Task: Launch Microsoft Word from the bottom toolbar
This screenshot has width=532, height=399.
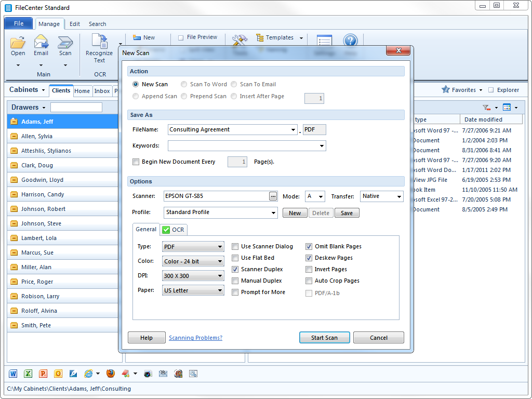Action: coord(14,373)
